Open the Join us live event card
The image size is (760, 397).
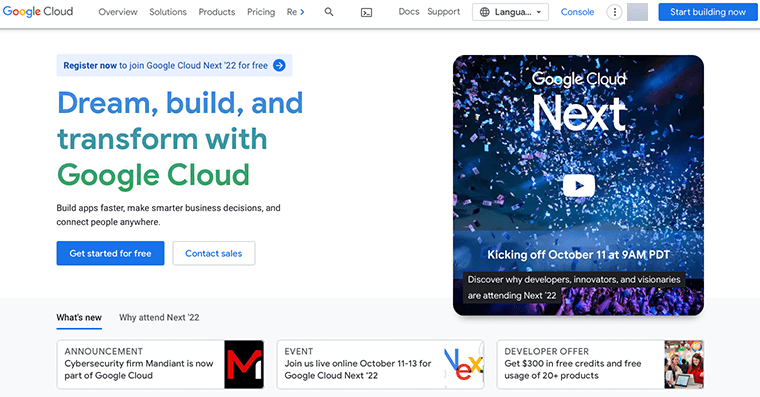point(380,365)
